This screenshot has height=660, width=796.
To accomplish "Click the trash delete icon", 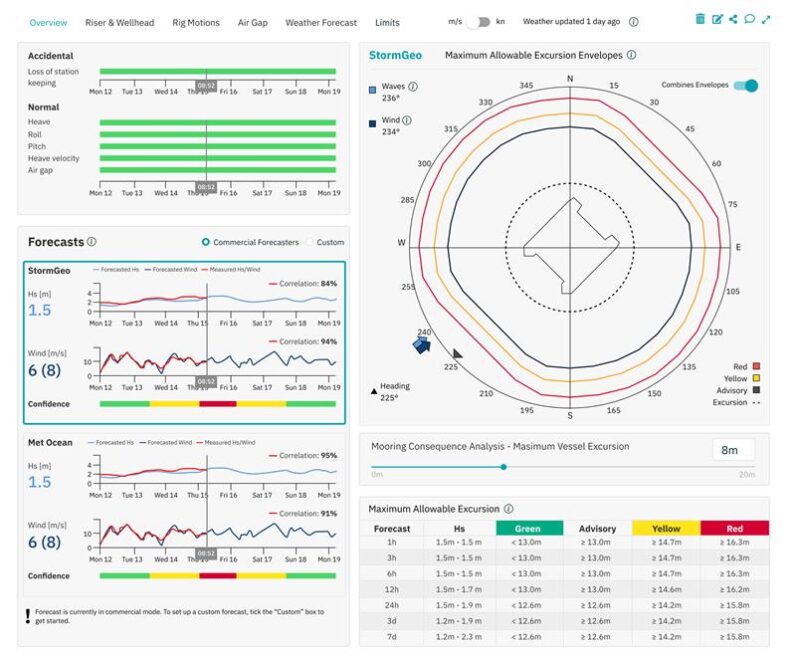I will 700,20.
